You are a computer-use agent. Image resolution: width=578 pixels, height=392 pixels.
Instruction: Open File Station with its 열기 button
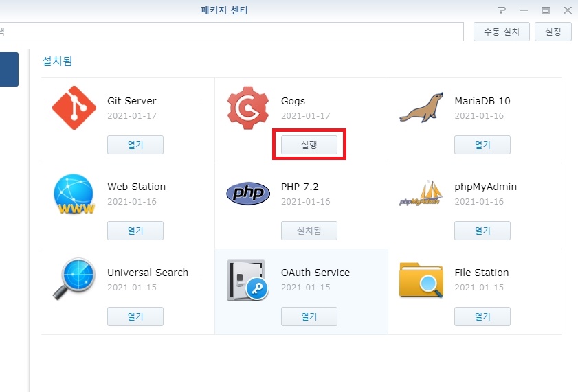point(482,316)
